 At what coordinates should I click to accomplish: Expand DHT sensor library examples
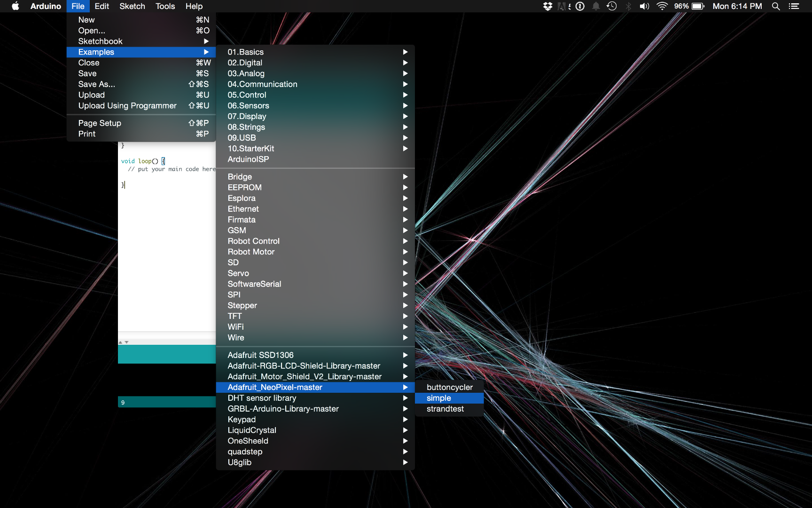(x=315, y=398)
